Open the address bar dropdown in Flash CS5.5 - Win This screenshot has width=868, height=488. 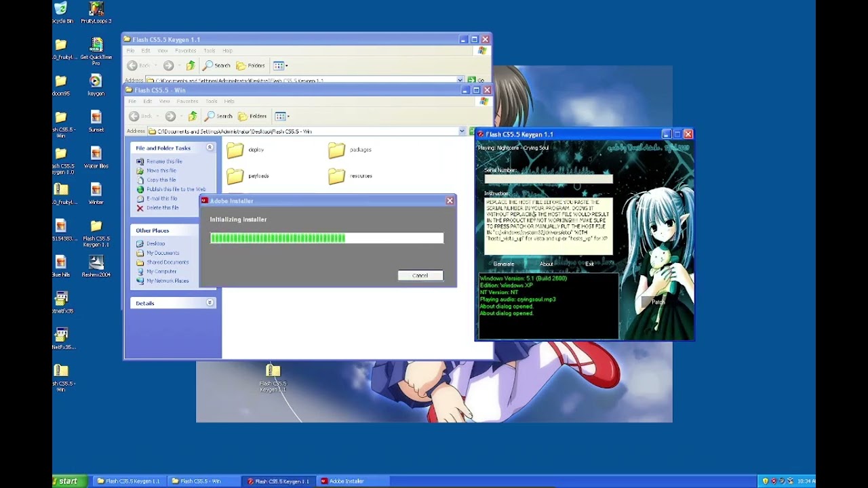point(462,131)
